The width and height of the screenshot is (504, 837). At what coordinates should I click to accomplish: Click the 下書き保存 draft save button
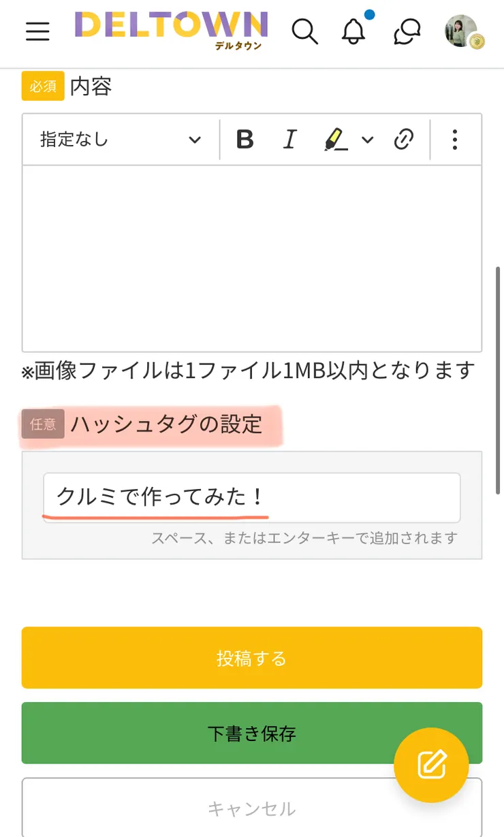[204, 733]
